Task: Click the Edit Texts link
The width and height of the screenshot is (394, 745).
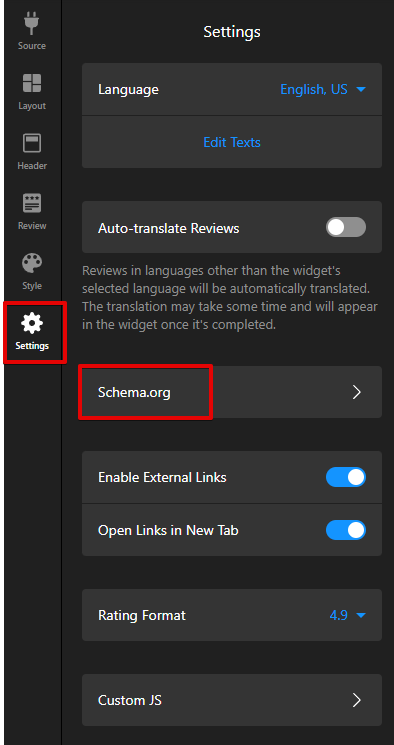Action: point(232,142)
